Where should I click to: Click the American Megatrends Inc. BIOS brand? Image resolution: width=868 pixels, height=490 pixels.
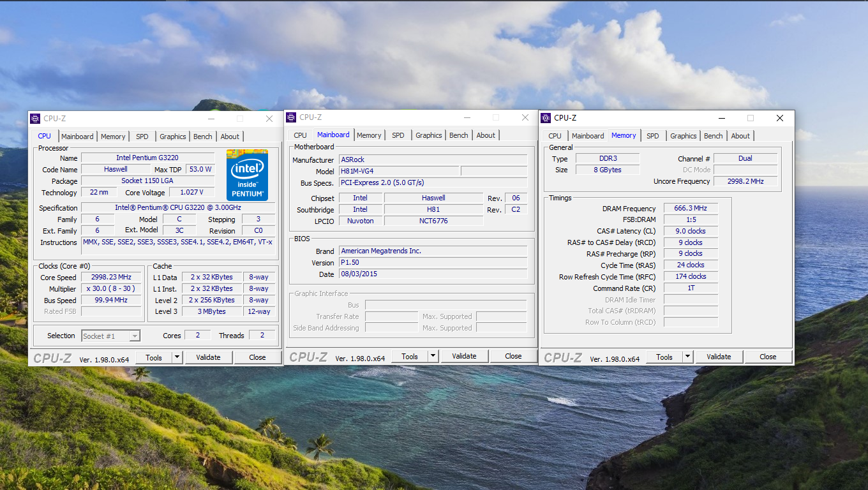click(433, 251)
